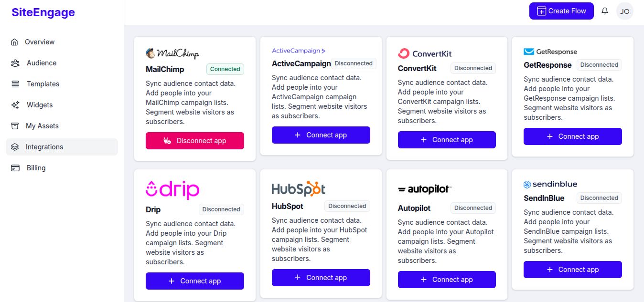The height and width of the screenshot is (302, 644).
Task: Navigate to Widgets in the sidebar
Action: click(x=39, y=105)
